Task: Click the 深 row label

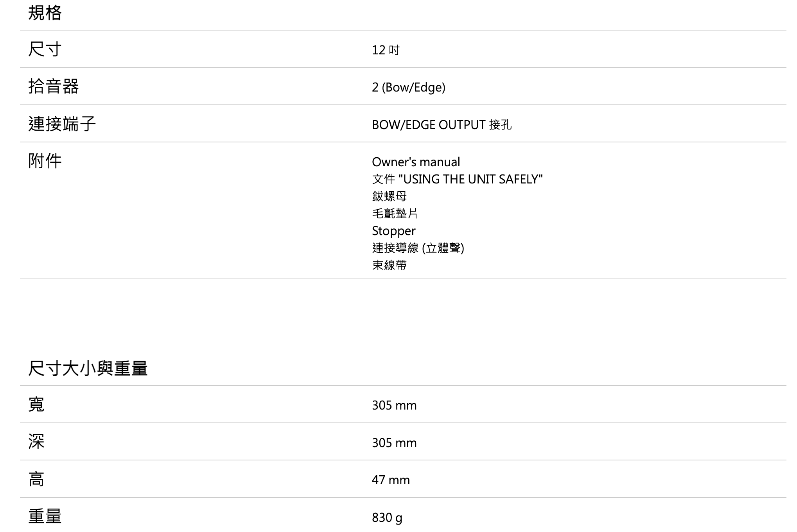Action: click(x=36, y=442)
